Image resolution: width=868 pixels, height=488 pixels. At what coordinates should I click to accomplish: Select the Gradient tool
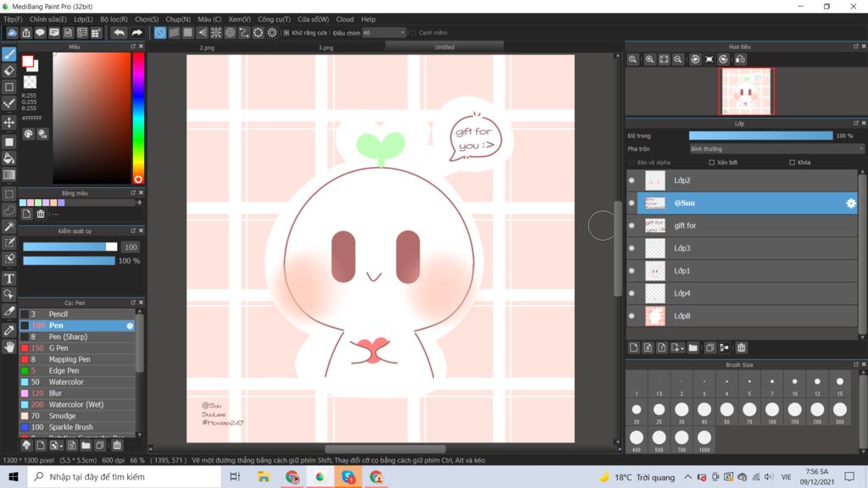[9, 175]
